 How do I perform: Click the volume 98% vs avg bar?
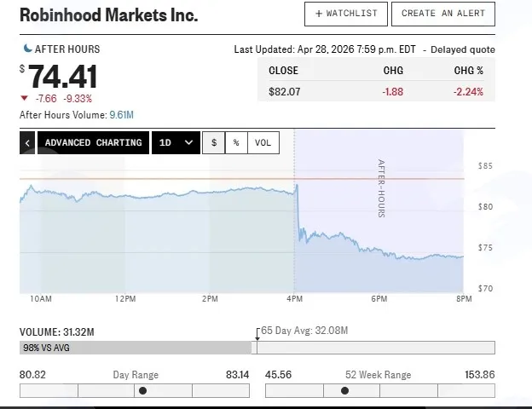click(136, 348)
